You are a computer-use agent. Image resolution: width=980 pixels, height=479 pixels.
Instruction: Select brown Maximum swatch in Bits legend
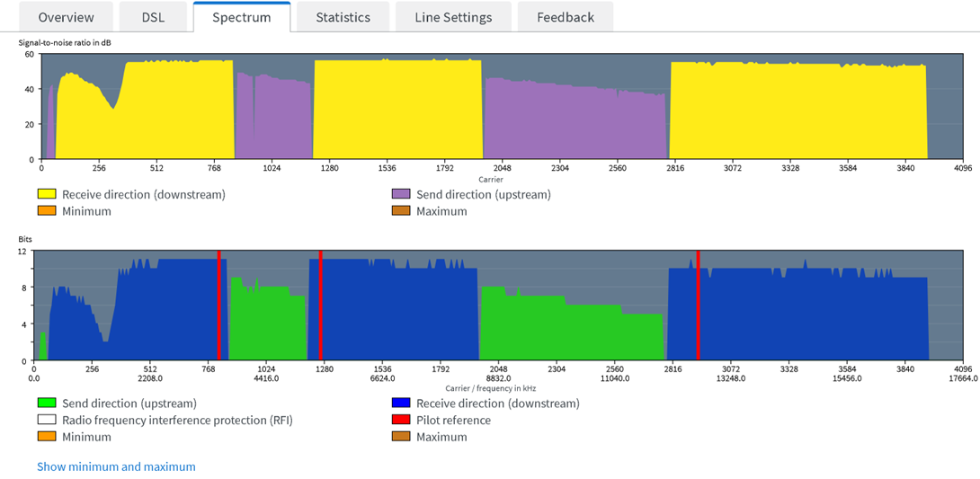click(401, 437)
